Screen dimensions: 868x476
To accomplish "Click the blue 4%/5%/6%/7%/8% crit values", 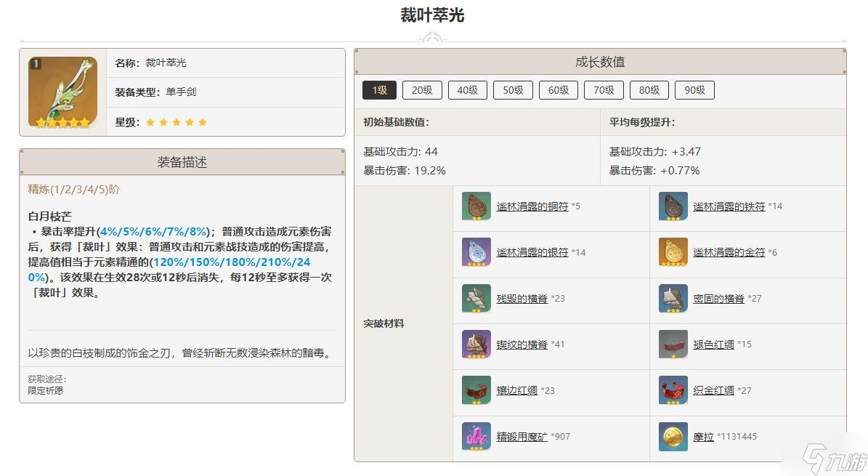I will 153,232.
